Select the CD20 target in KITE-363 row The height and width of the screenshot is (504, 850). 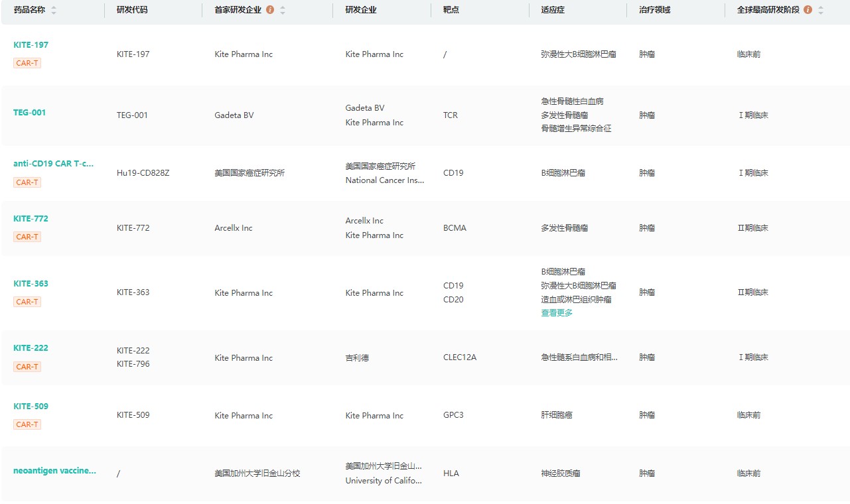tap(453, 300)
